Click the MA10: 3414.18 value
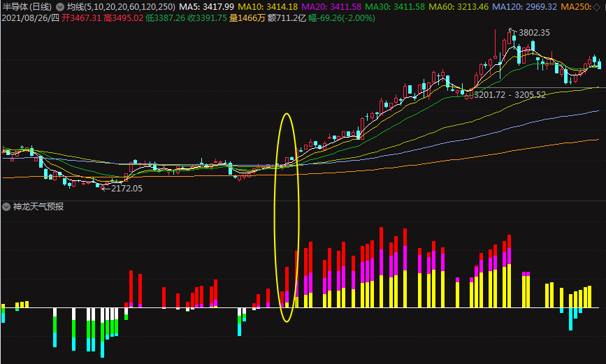The height and width of the screenshot is (364, 606). coord(268,7)
